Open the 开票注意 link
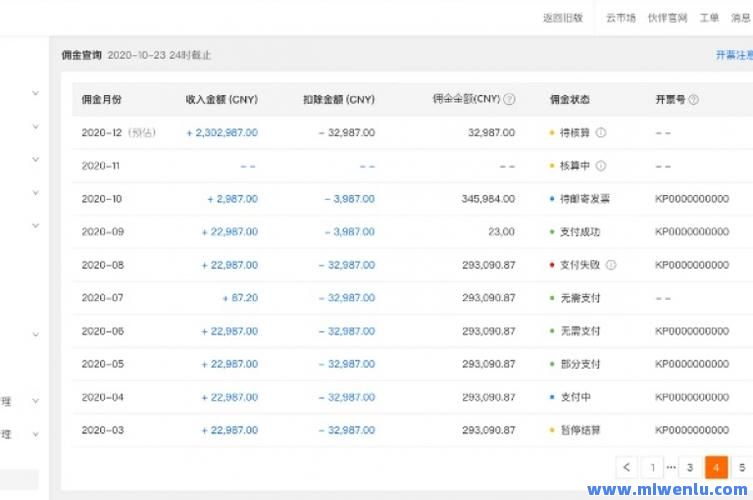 pos(734,56)
